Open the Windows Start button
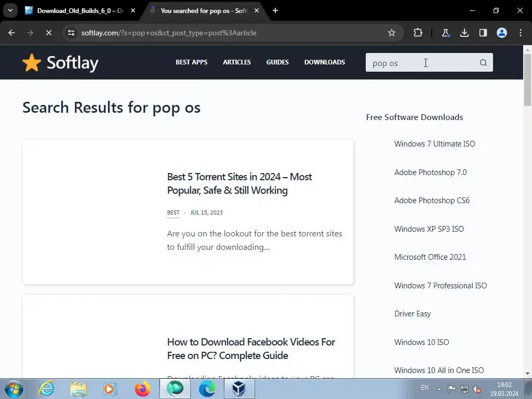The image size is (532, 399). tap(14, 389)
